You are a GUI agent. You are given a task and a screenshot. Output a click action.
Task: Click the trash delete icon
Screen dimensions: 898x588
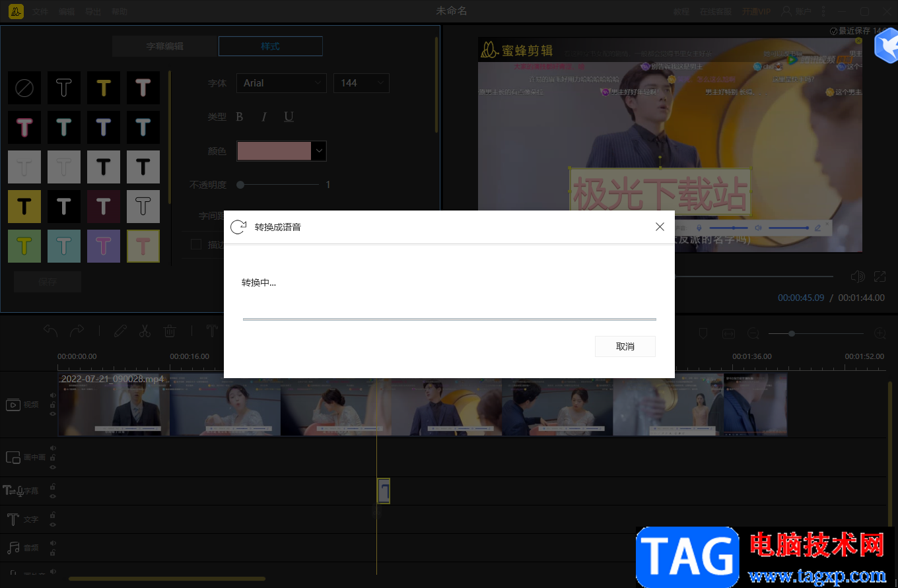point(170,331)
